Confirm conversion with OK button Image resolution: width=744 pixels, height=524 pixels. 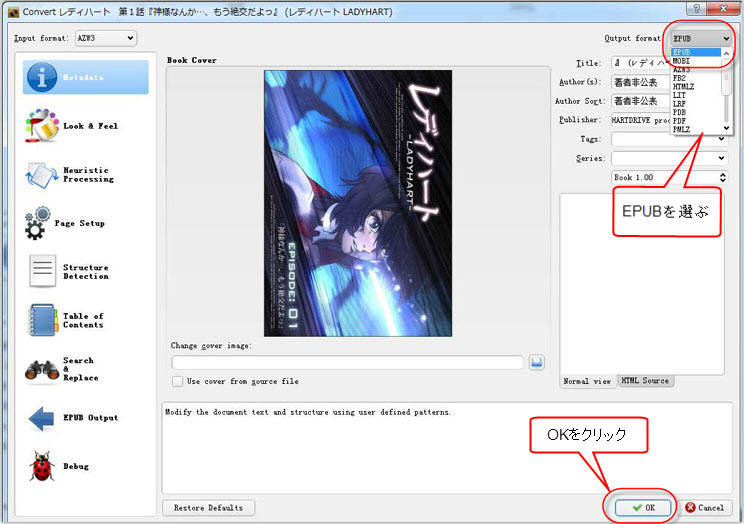[643, 507]
